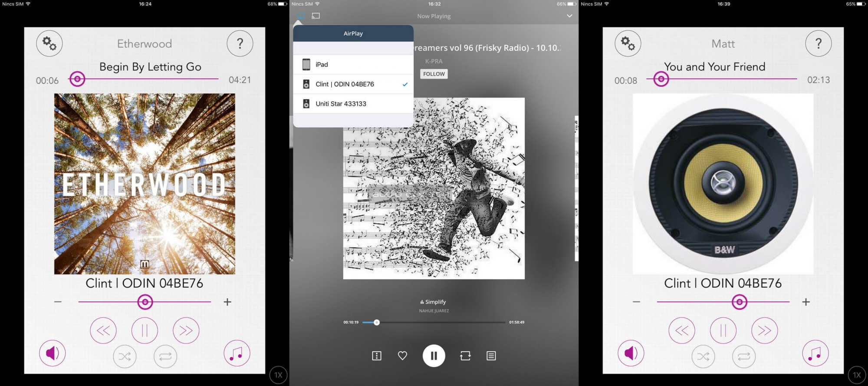Open music note library in Etherwood player

click(x=237, y=353)
